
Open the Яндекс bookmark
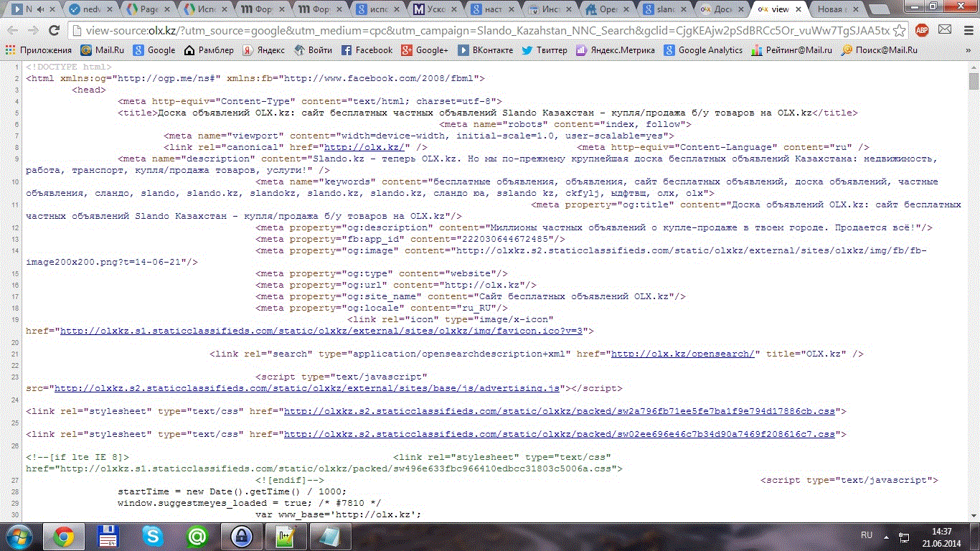263,50
